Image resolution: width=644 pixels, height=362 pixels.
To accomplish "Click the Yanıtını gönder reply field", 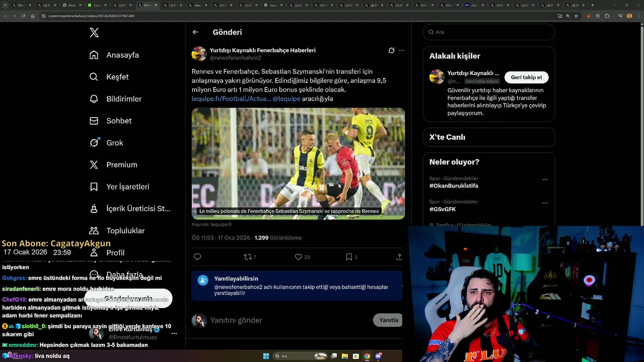I will click(x=289, y=320).
